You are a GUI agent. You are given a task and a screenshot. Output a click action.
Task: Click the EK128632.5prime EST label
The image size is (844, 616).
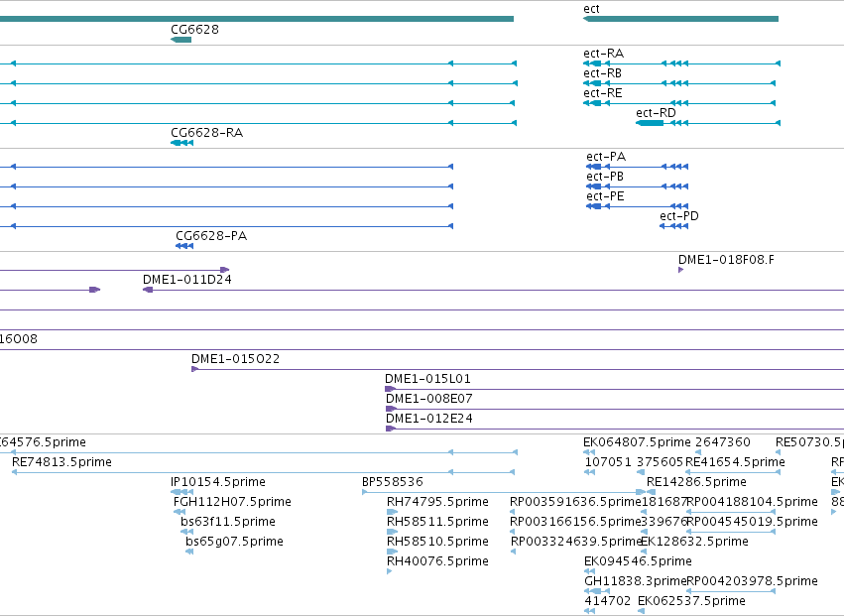[694, 542]
